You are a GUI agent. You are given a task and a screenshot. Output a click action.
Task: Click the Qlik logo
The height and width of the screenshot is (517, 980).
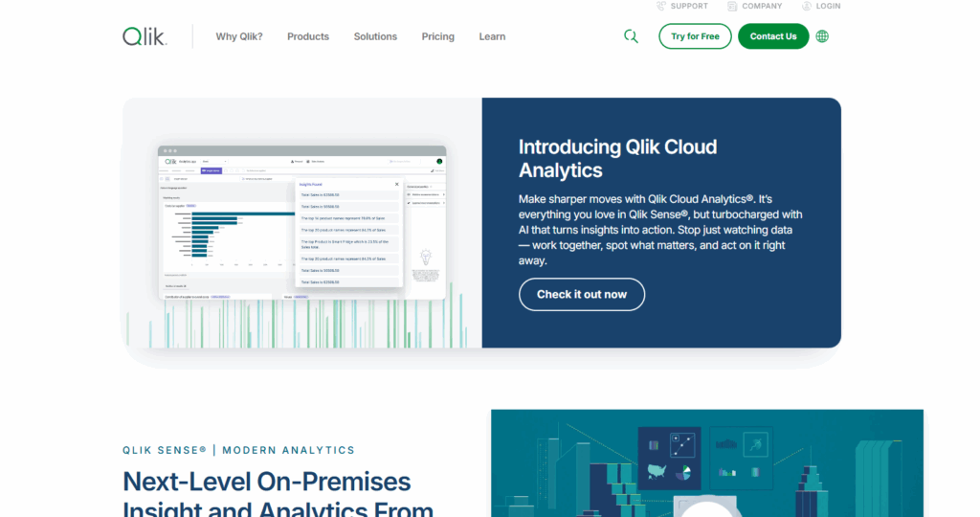click(144, 36)
